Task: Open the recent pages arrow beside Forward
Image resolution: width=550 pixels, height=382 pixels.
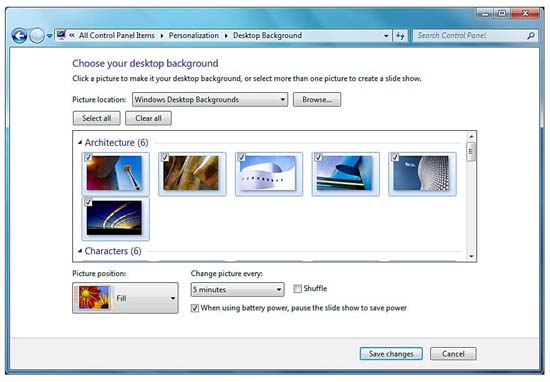Action: pyautogui.click(x=49, y=36)
